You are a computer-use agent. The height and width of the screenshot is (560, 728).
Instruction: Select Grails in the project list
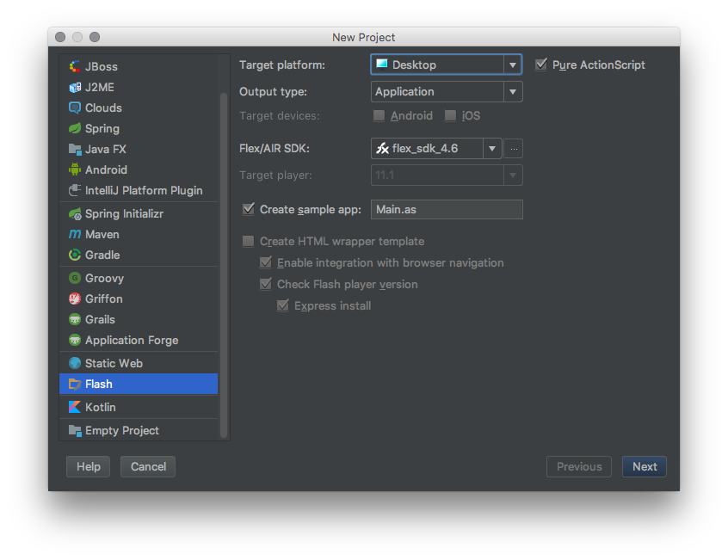click(x=139, y=319)
